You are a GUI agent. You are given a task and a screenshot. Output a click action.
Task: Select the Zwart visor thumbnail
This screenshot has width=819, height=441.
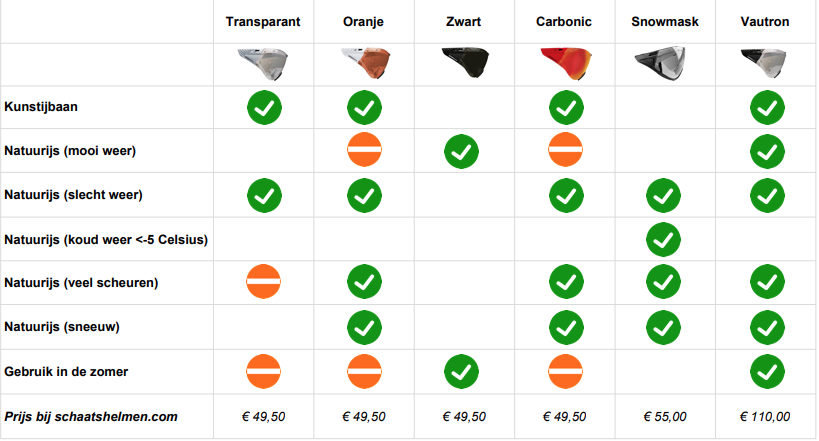pos(461,65)
